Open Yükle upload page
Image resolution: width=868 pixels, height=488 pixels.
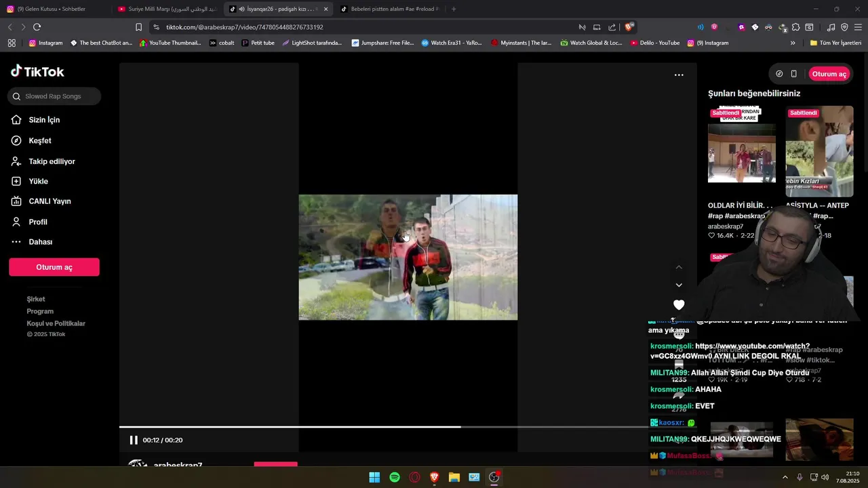(x=38, y=182)
